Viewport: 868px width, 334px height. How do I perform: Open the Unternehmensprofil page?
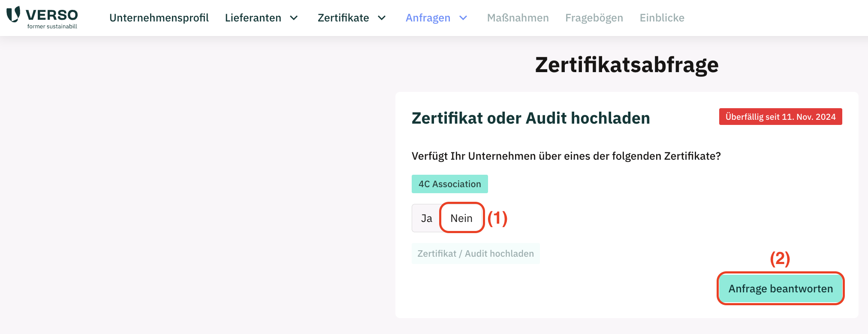click(159, 18)
